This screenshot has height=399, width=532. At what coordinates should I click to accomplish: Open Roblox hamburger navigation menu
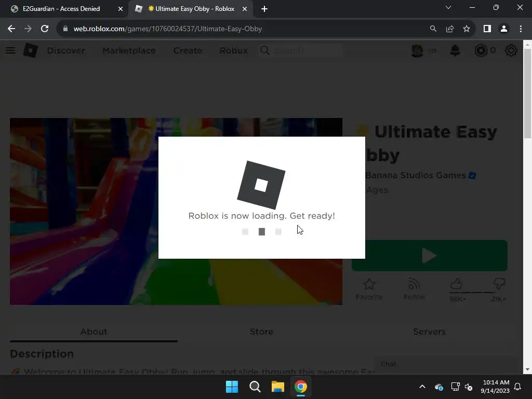(10, 50)
